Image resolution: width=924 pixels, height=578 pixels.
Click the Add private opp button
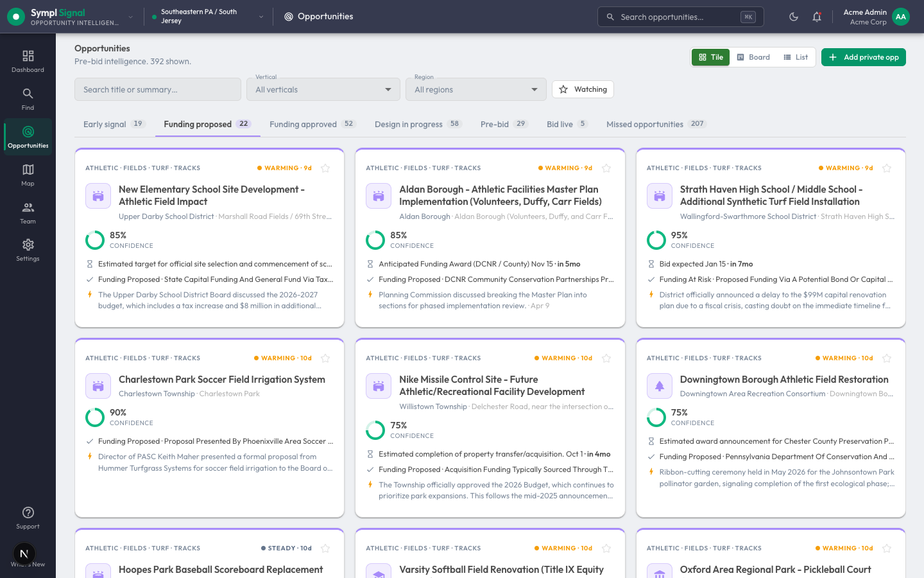click(x=864, y=57)
